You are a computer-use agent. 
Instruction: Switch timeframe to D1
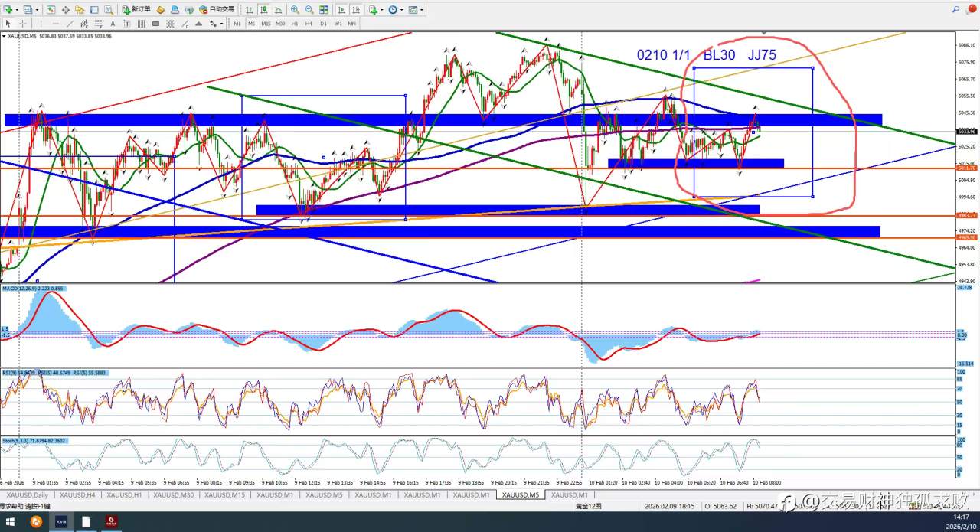point(323,24)
